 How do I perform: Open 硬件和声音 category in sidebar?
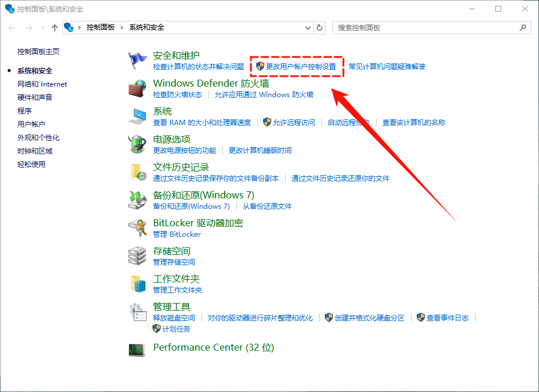tap(35, 98)
